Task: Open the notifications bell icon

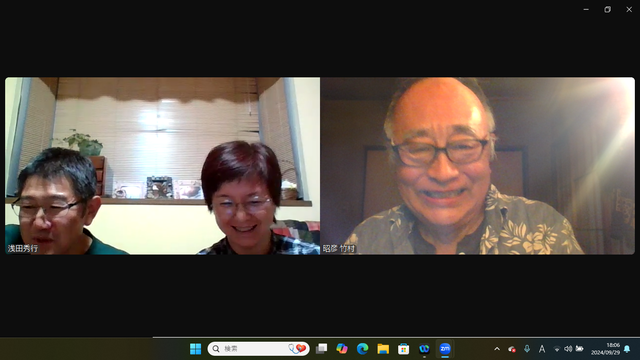Action: (x=627, y=349)
